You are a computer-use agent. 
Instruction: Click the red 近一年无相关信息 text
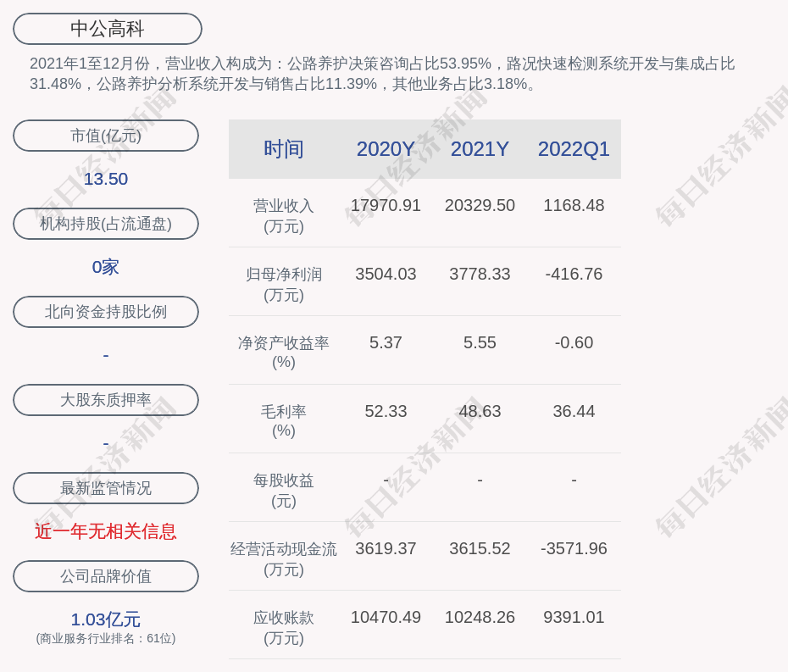click(106, 531)
